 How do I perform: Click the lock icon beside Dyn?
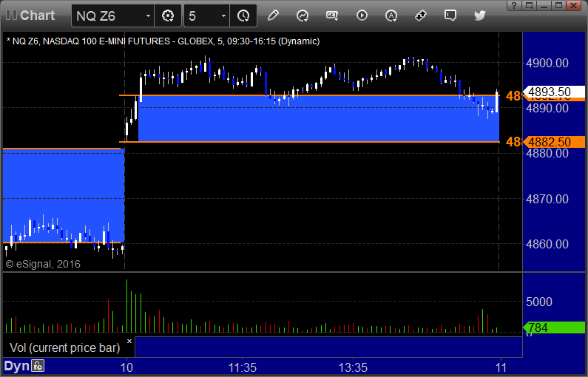tap(38, 365)
